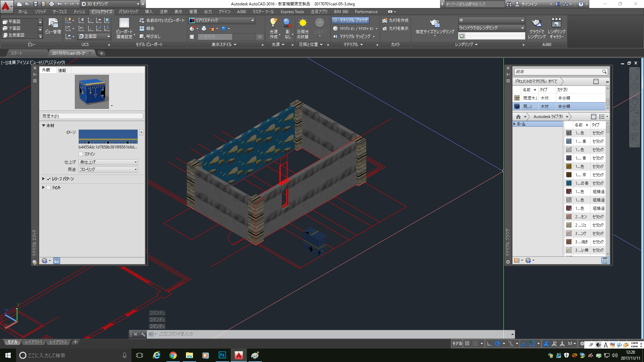Switch to the Express Tools ribbon tab
The height and width of the screenshot is (362, 644).
[292, 12]
